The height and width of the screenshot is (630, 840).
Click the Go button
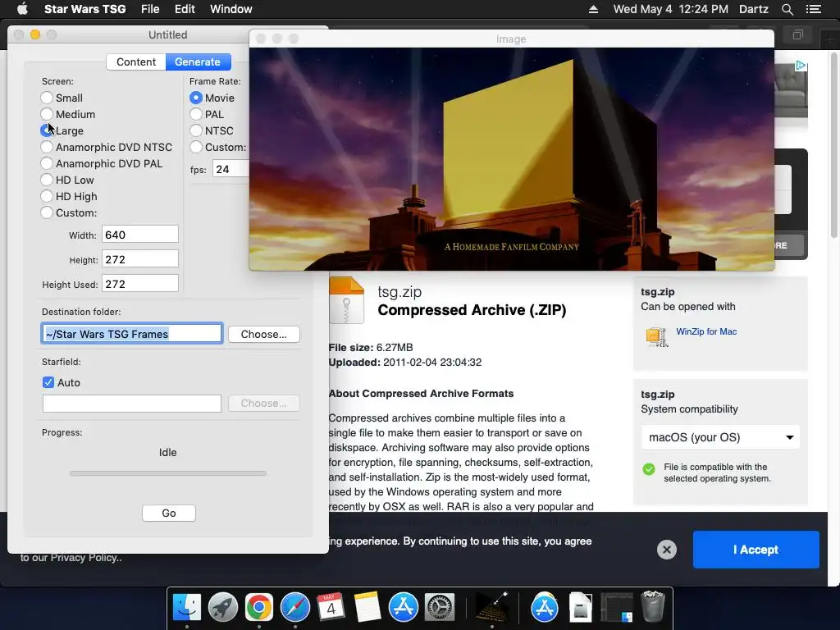coord(169,514)
